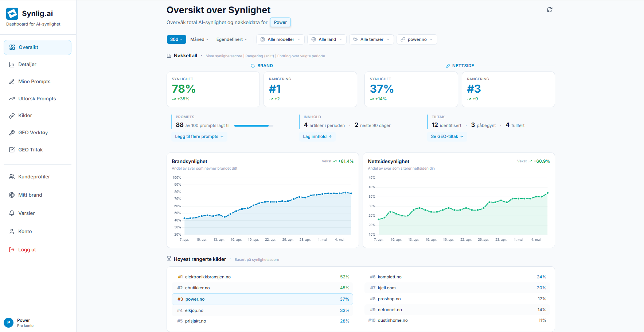
Task: Click the Power account avatar
Action: point(8,323)
